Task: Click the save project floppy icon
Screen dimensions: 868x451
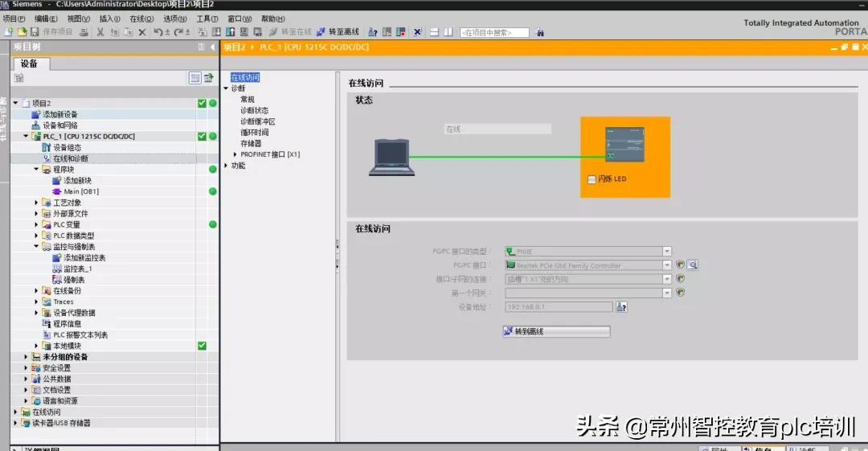Action: [35, 32]
